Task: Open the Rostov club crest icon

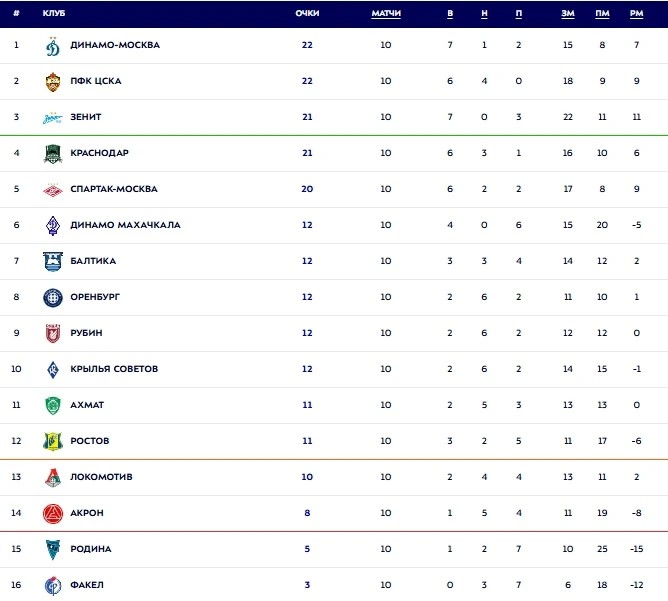Action: click(53, 441)
